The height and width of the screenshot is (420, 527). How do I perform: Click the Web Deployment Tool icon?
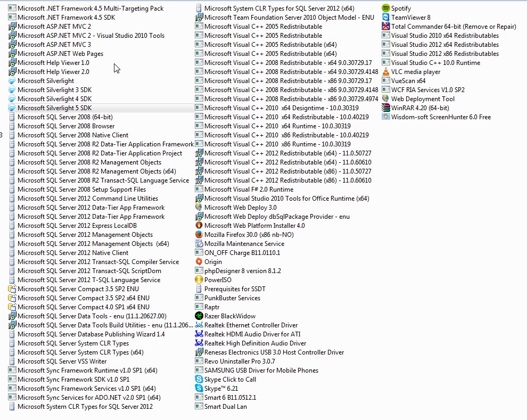click(x=386, y=99)
